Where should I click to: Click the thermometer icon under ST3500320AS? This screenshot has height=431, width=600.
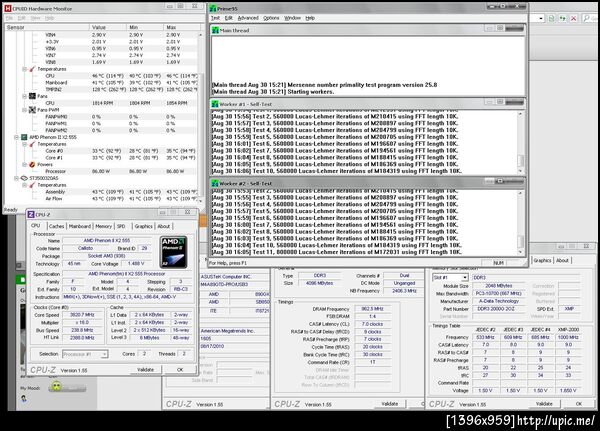[x=33, y=185]
